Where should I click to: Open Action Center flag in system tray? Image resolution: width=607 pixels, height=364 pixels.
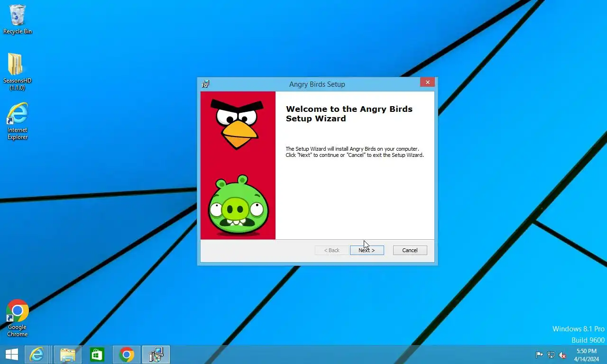(539, 355)
